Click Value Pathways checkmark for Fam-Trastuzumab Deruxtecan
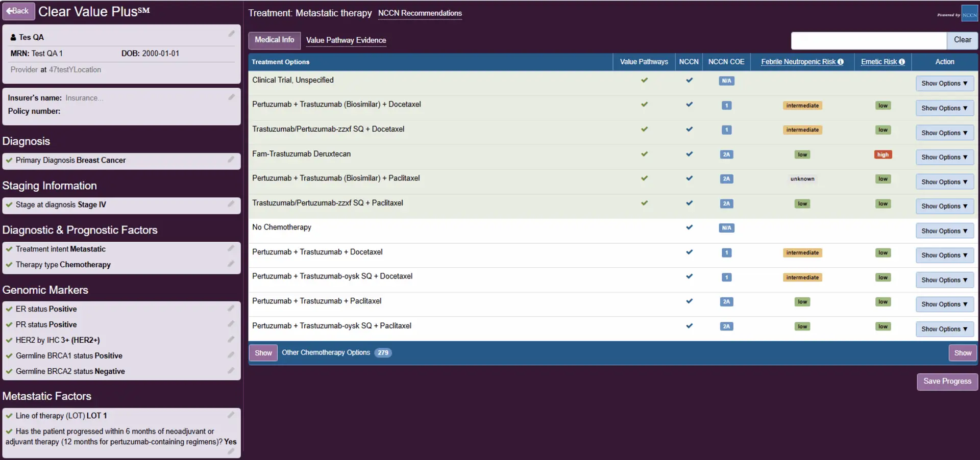This screenshot has height=460, width=980. tap(644, 154)
